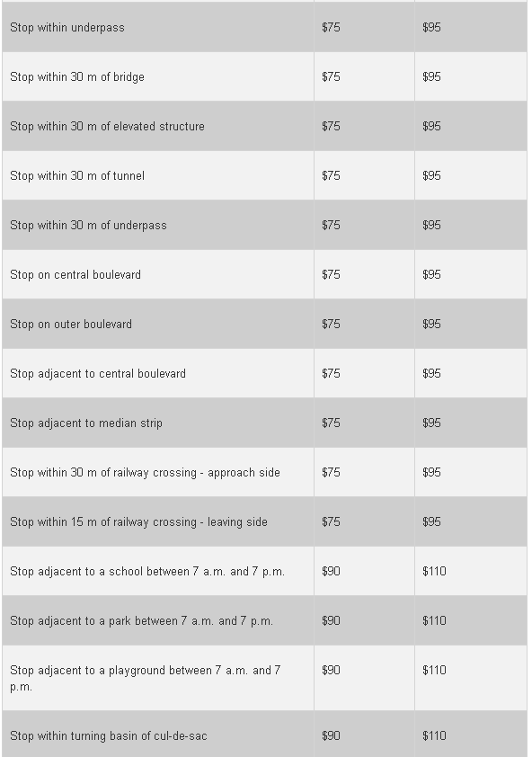Click 'Stop within 30 m of tunnel' entry
Viewport: 532px width, 757px height.
(x=77, y=175)
